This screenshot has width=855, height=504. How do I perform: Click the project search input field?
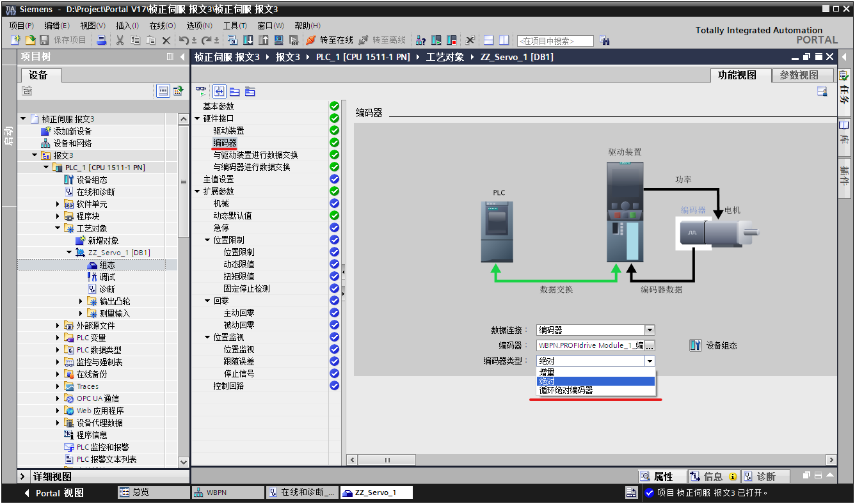click(555, 41)
